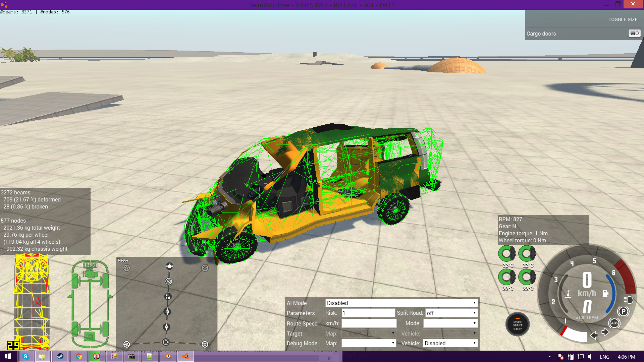Click the front-left wheel icon in Torque panel

coord(126,268)
